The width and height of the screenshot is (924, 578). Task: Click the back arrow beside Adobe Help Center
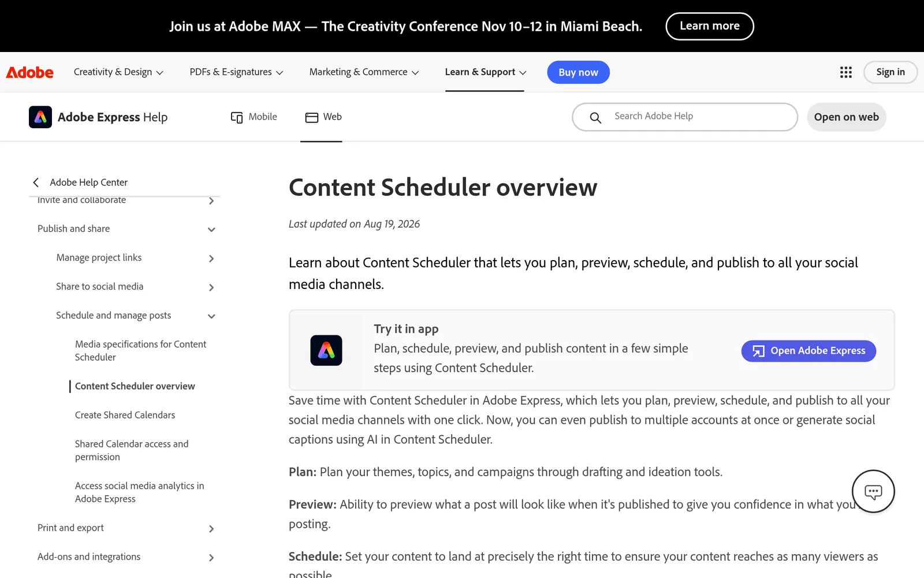pyautogui.click(x=36, y=182)
